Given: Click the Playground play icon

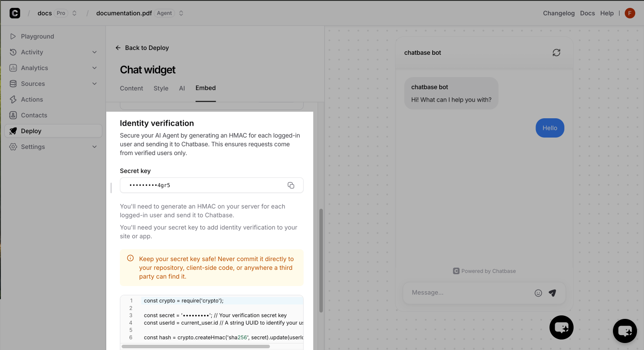Looking at the screenshot, I should click(x=13, y=36).
